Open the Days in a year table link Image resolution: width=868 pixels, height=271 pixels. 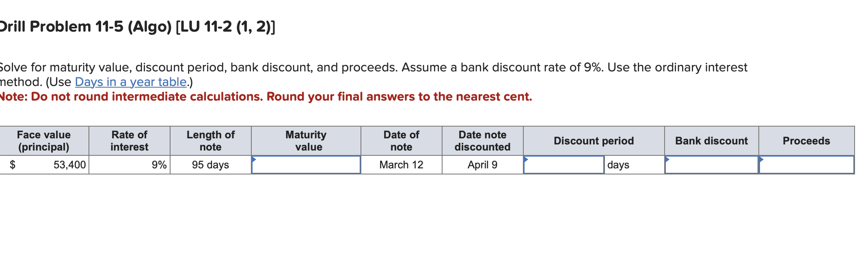130,82
